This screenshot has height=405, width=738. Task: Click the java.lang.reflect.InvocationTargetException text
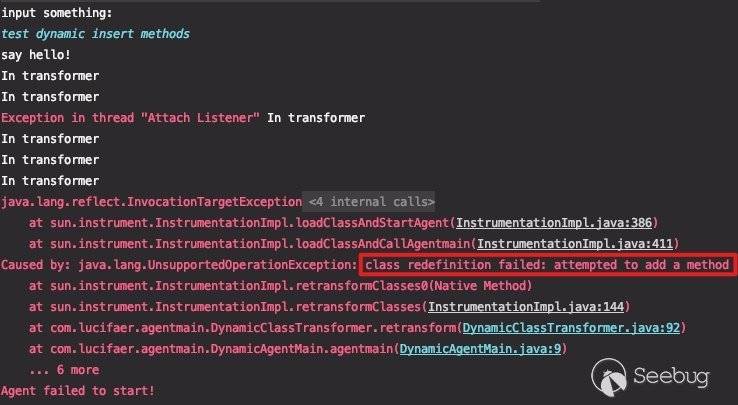point(152,202)
